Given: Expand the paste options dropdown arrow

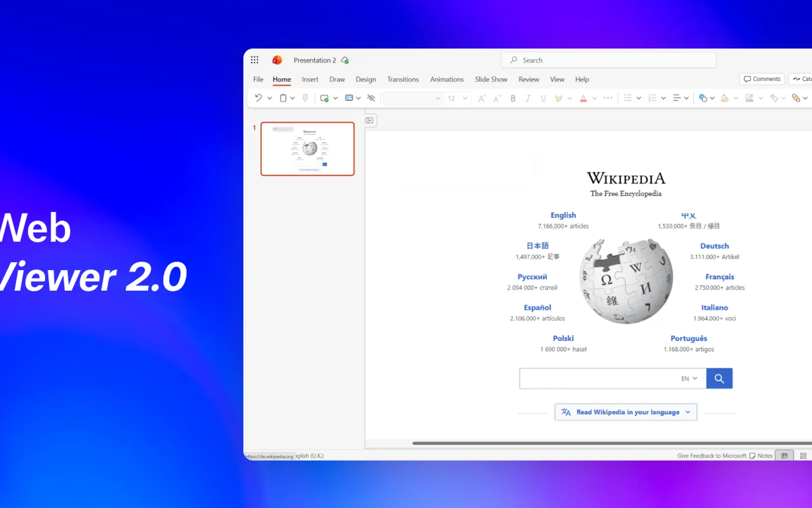Looking at the screenshot, I should pos(292,98).
